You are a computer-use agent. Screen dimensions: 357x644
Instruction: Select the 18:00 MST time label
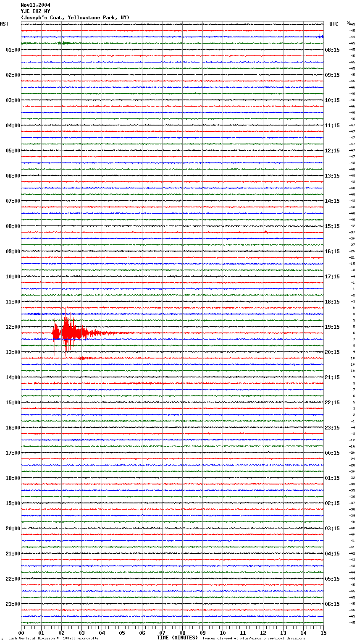coord(13,478)
